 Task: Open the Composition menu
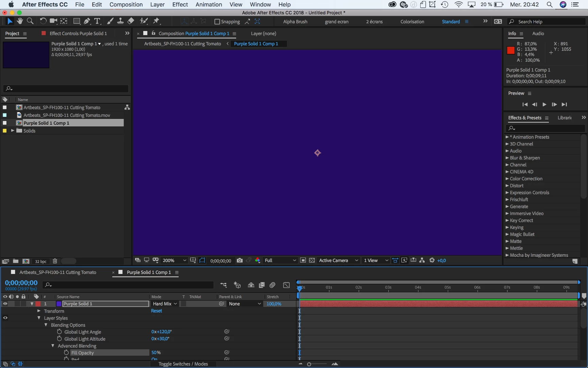[x=126, y=4]
